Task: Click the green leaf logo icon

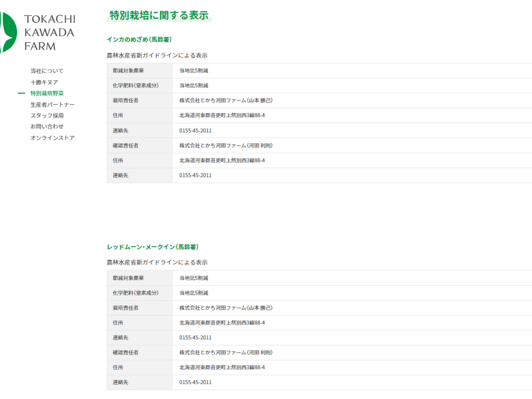Action: tap(8, 32)
